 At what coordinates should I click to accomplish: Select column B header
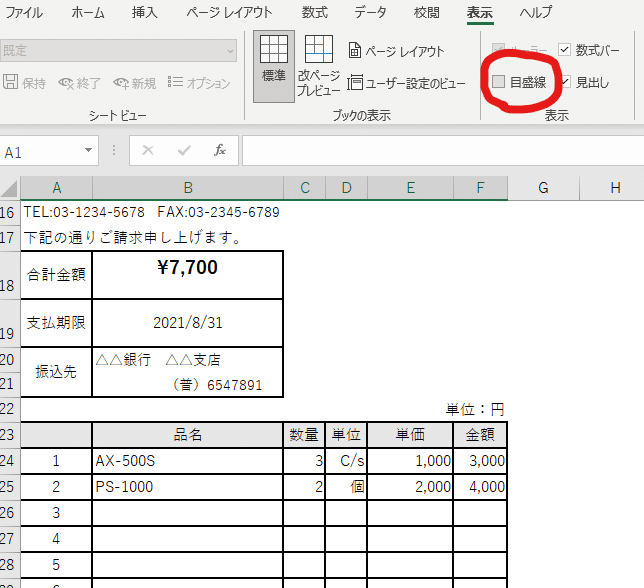[188, 188]
